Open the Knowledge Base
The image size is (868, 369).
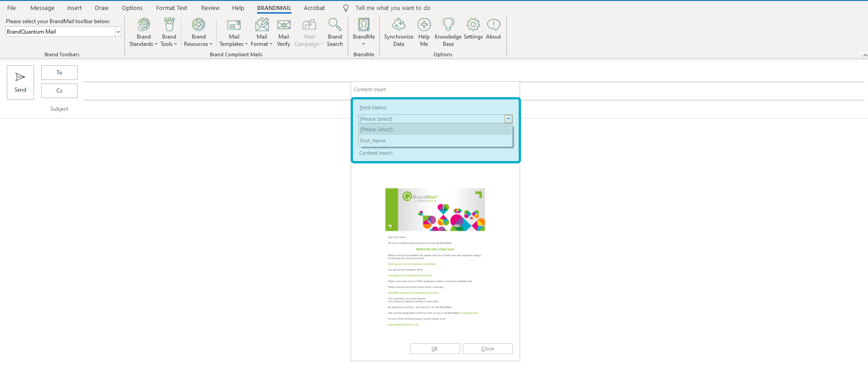[448, 32]
